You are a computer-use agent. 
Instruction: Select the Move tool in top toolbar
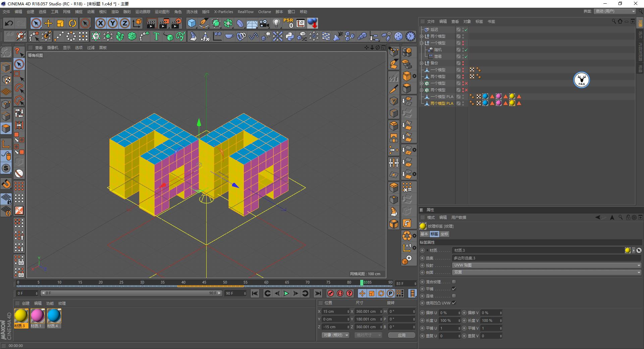click(48, 23)
